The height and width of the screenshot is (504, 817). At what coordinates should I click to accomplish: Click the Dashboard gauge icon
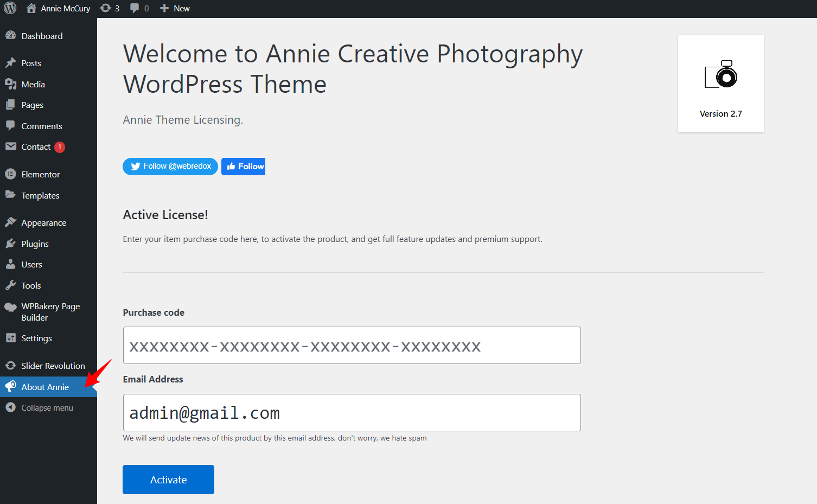point(10,35)
